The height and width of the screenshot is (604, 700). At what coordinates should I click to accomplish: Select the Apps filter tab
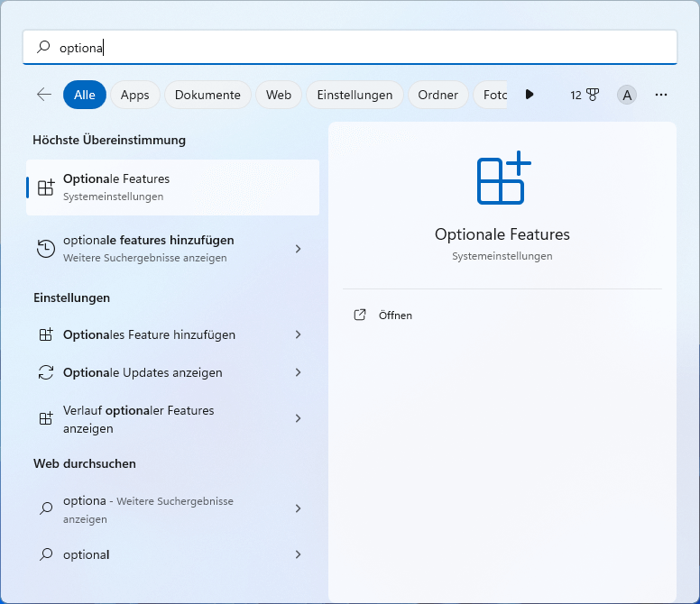(135, 95)
